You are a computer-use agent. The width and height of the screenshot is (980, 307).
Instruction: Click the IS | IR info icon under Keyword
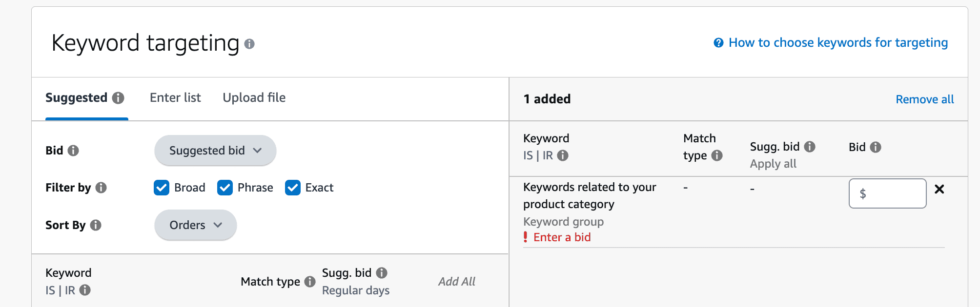point(564,156)
